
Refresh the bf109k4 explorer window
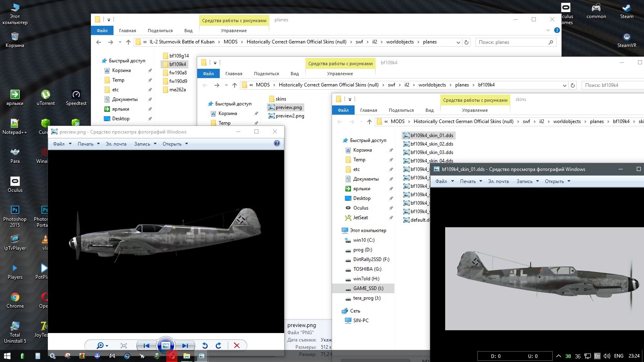pos(573,85)
